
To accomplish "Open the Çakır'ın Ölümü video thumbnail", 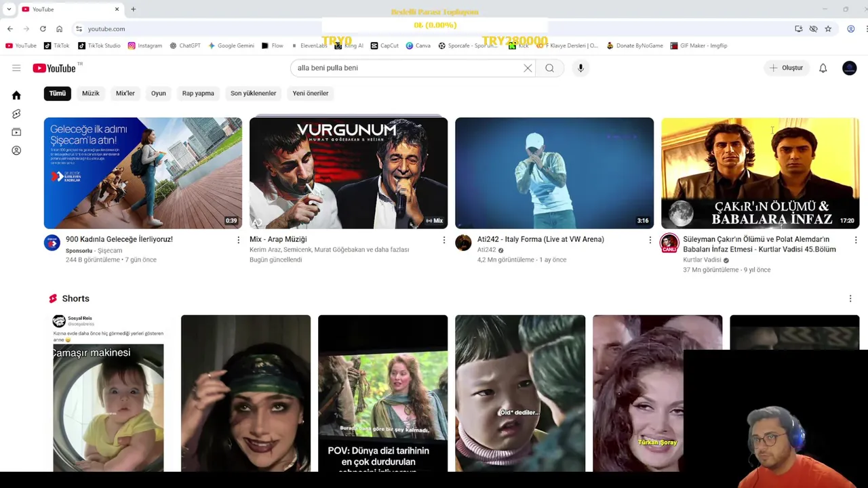I will 760,173.
